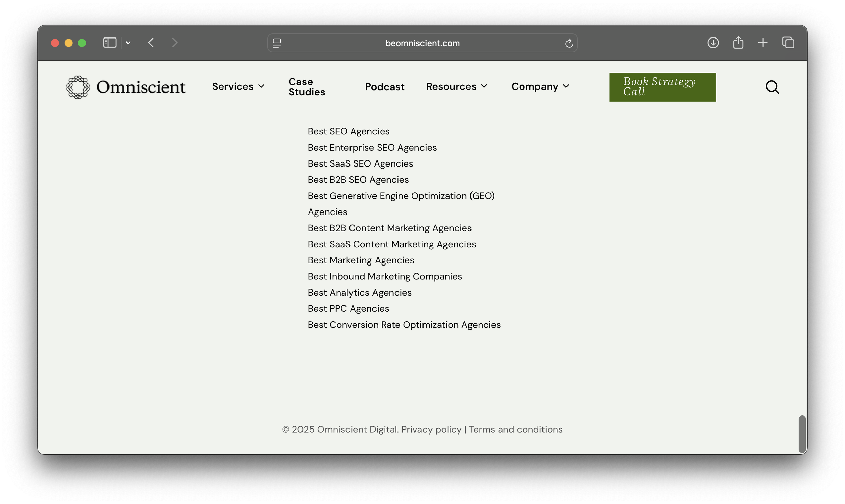Expand the Resources dropdown menu
The height and width of the screenshot is (504, 845).
457,86
